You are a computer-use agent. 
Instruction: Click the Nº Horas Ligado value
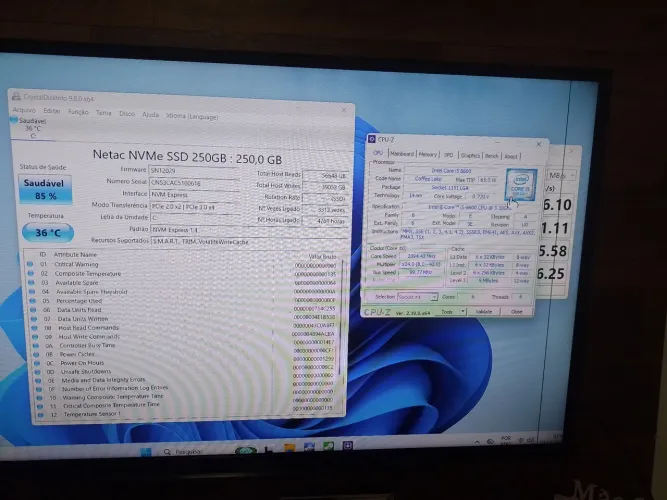pos(325,221)
